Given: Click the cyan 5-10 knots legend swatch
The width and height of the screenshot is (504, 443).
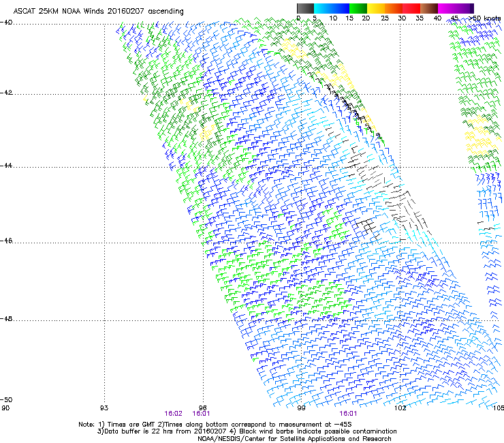Looking at the screenshot, I should tap(323, 8).
